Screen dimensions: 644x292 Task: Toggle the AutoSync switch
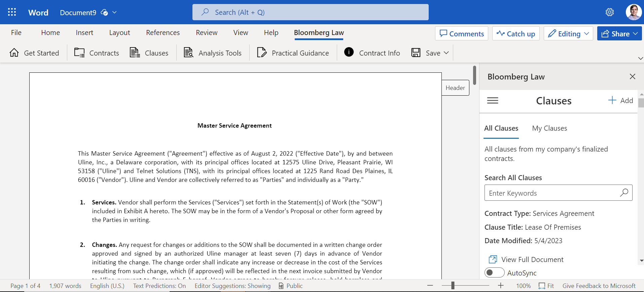494,272
